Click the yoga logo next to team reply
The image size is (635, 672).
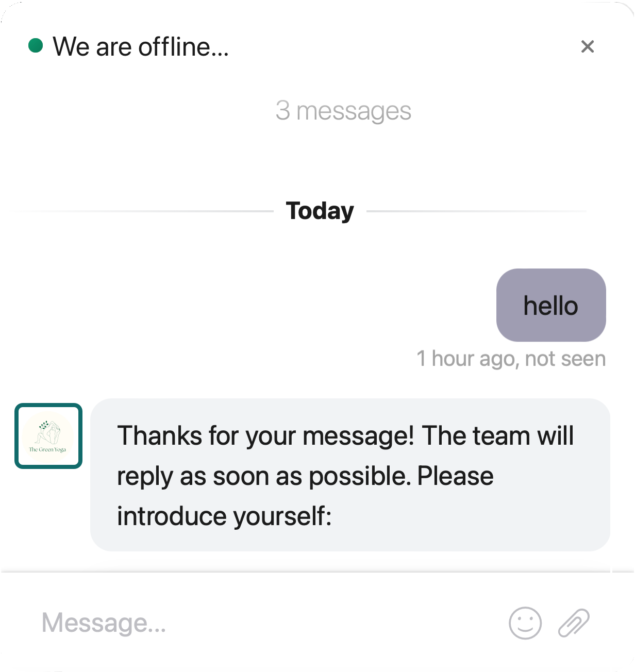(x=48, y=435)
